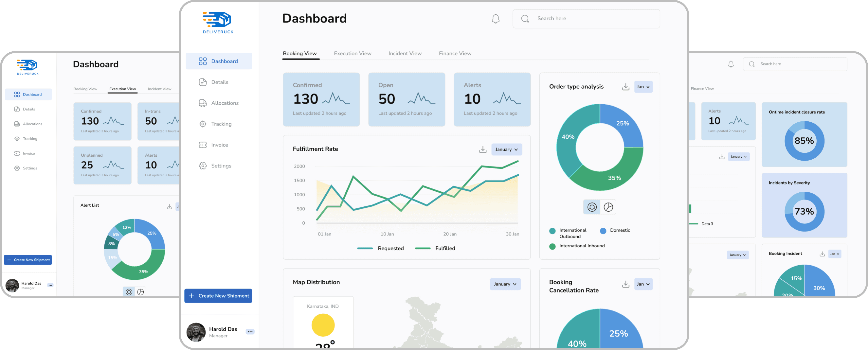Open the January dropdown for Fulfillment Rate
The image size is (868, 350).
pyautogui.click(x=506, y=149)
